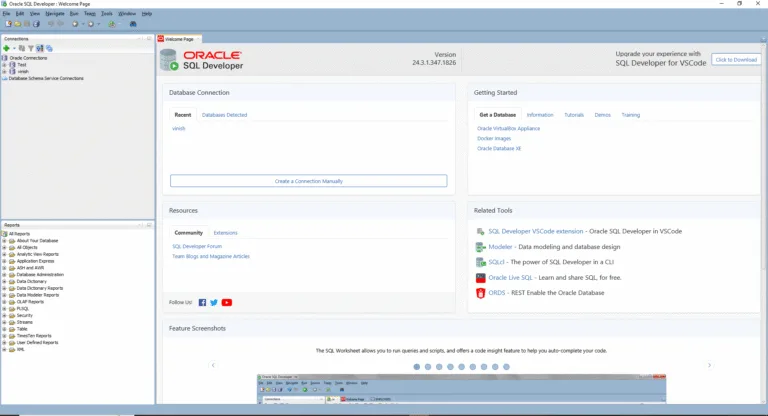
Task: Open the Oracle VirtualBox Appliance link
Action: point(508,128)
